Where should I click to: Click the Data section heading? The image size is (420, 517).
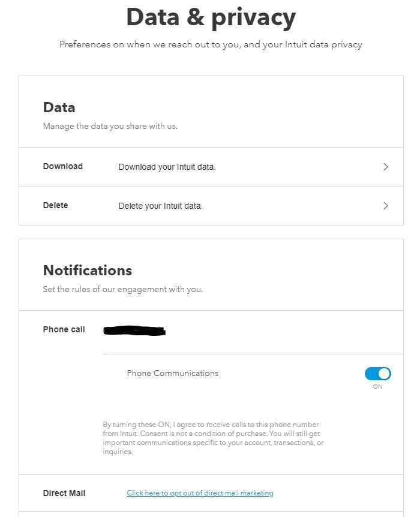pos(59,108)
